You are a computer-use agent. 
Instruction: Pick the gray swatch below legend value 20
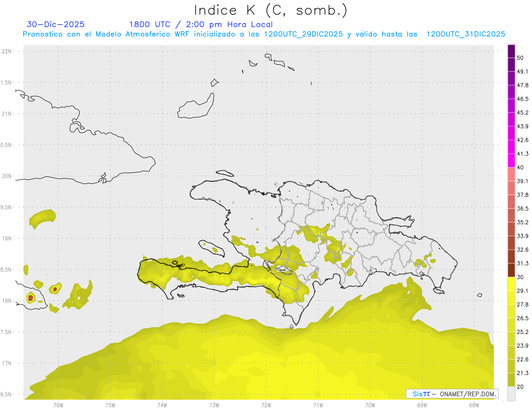(511, 394)
